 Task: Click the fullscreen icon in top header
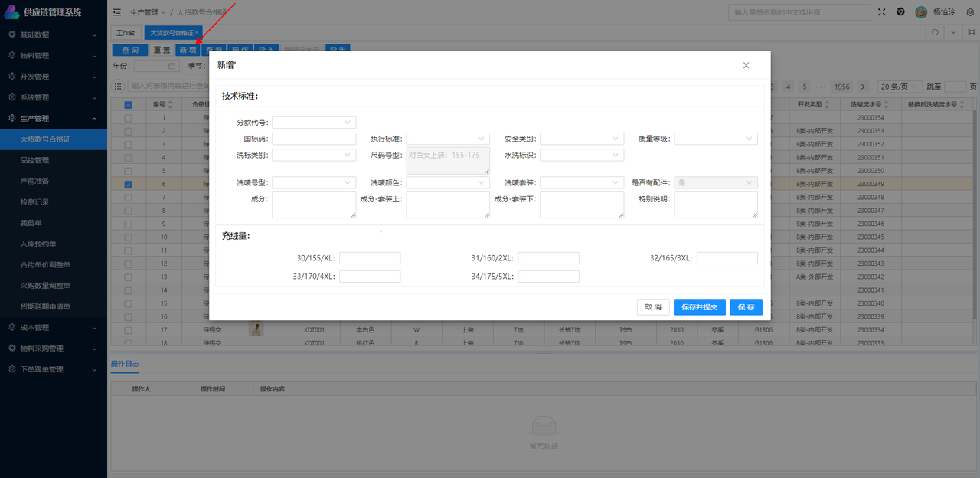[x=882, y=12]
